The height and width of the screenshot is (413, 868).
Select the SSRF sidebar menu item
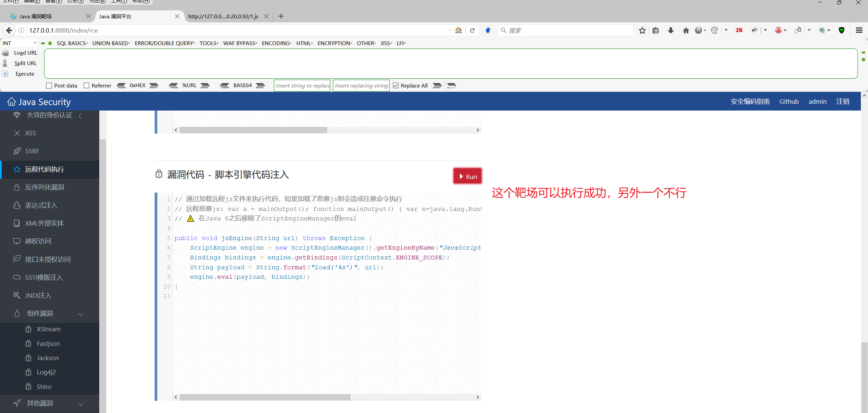[32, 151]
